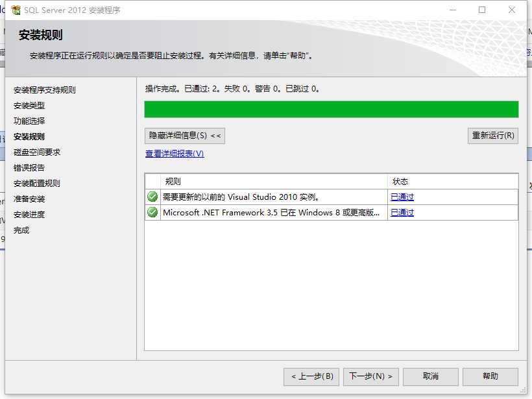
Task: Click the 规则 column header
Action: 274,182
